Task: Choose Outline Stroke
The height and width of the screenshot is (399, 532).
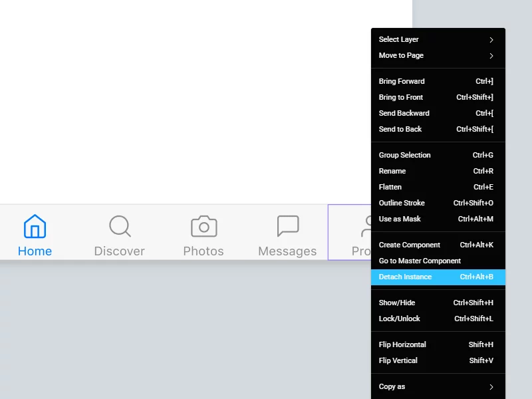Action: click(438, 203)
